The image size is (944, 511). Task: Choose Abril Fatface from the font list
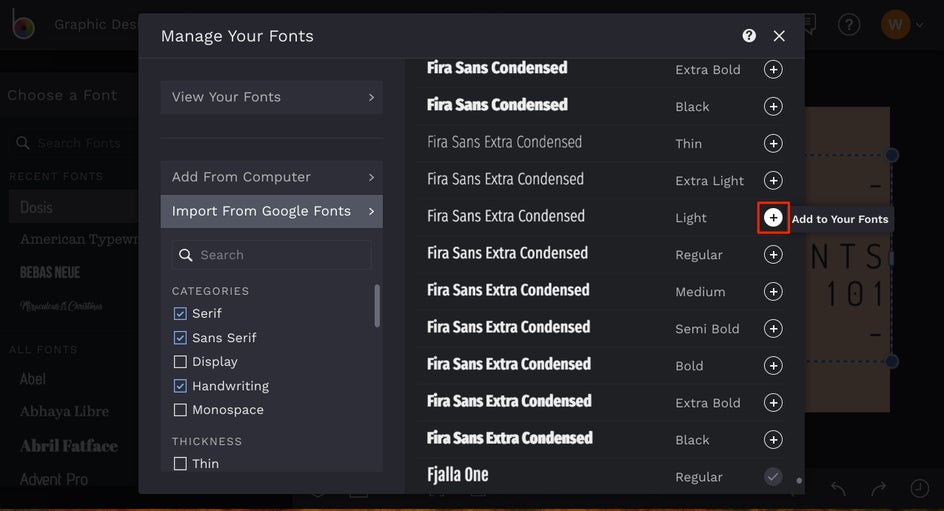click(69, 446)
